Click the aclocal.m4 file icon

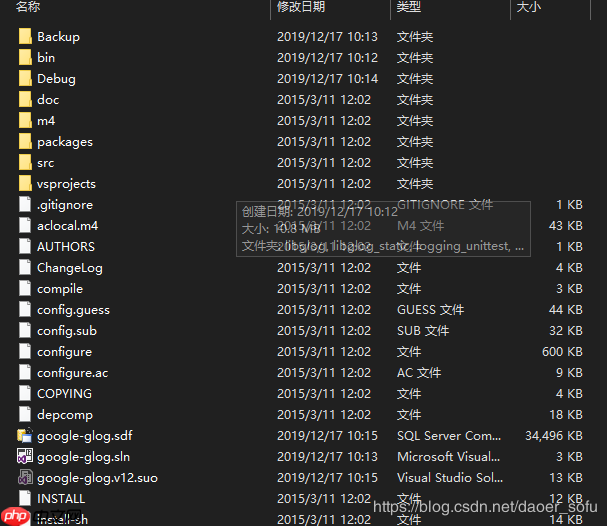tap(25, 225)
